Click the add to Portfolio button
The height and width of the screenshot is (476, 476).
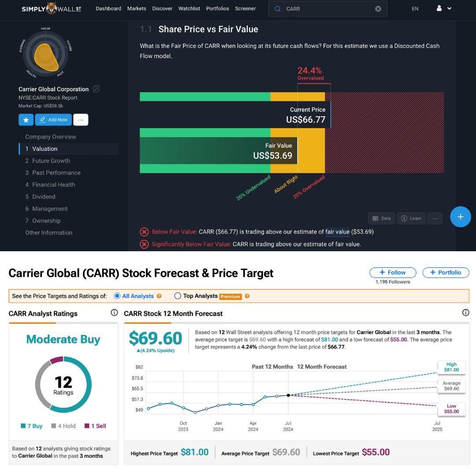coord(446,272)
